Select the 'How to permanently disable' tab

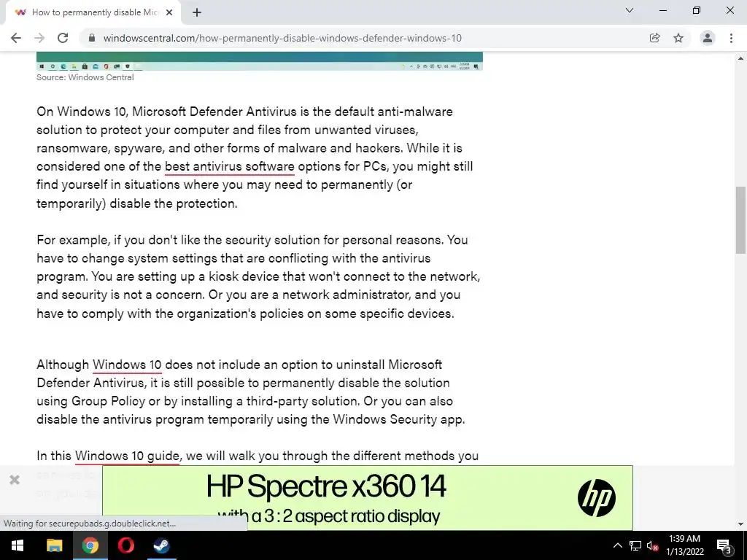tap(93, 12)
